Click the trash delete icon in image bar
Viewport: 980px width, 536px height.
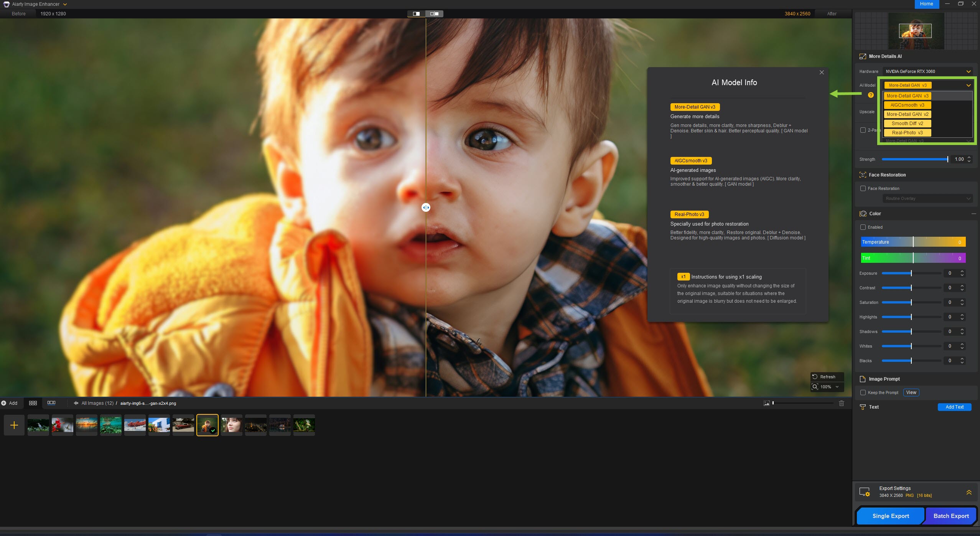pos(842,403)
